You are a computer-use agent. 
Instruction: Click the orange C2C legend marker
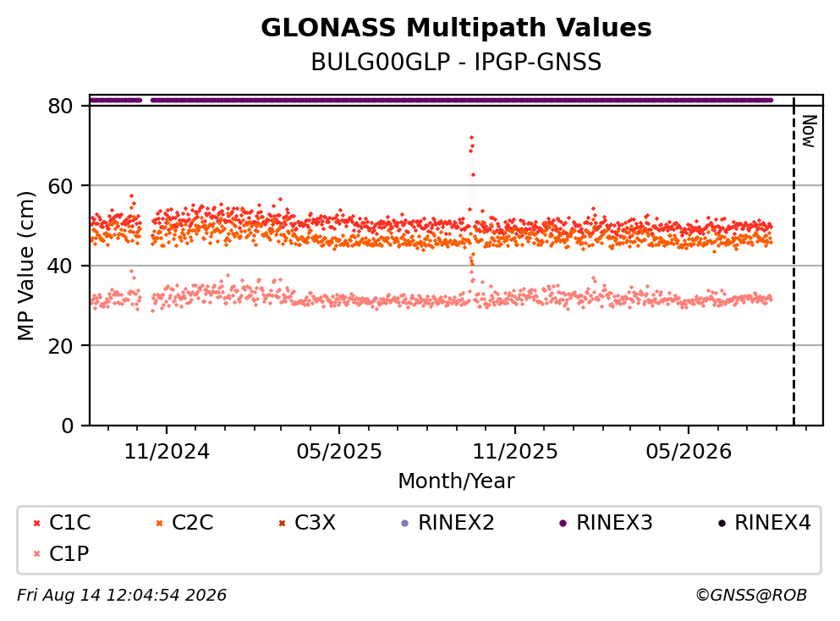point(159,523)
